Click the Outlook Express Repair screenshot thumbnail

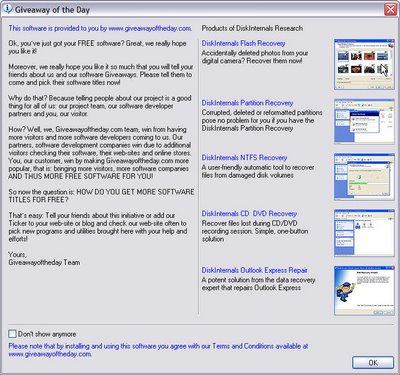(364, 290)
